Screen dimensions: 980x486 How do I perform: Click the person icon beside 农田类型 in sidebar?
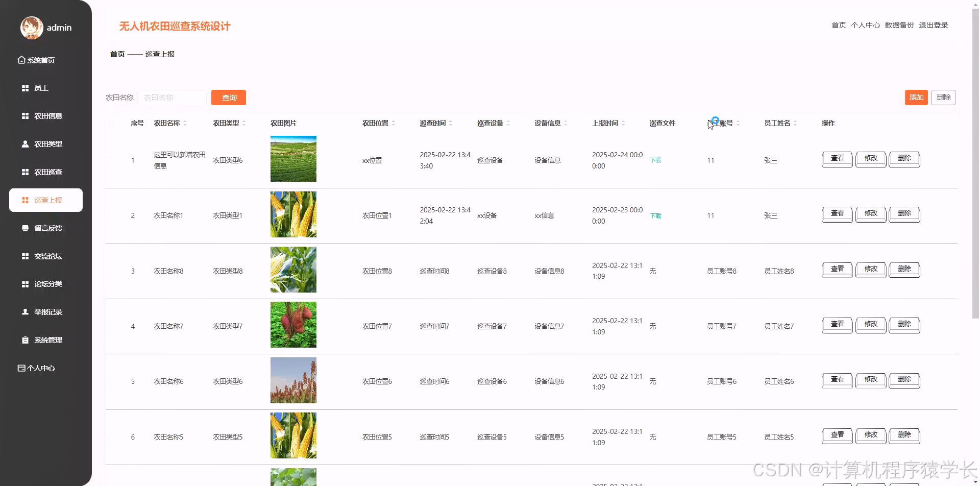click(x=25, y=144)
